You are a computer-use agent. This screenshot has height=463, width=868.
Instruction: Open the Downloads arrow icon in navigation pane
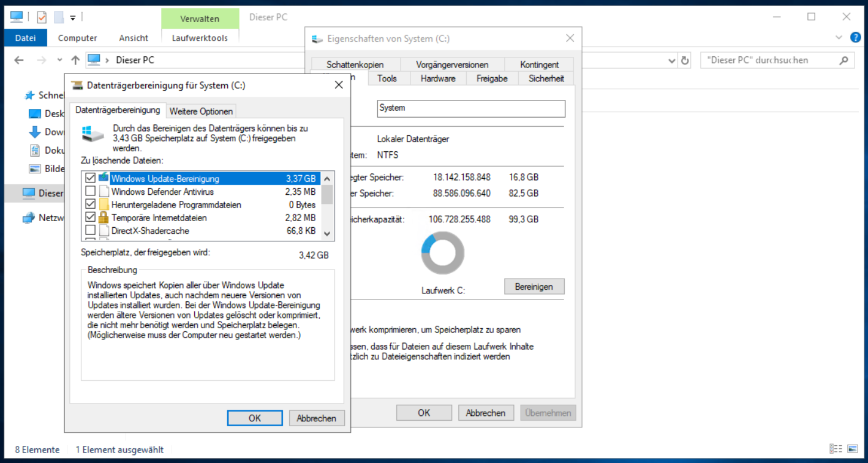[35, 132]
